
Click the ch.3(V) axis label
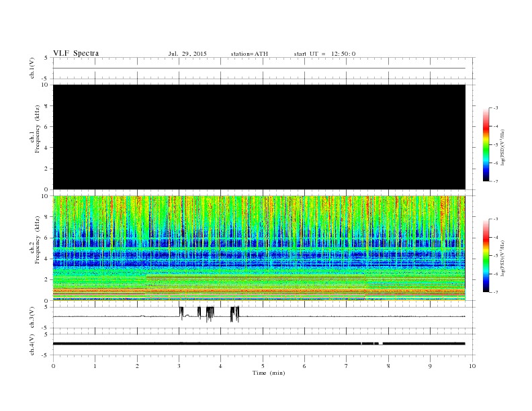click(x=32, y=318)
